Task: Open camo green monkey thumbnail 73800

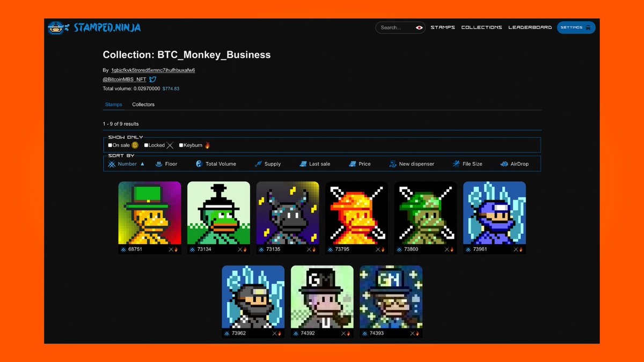Action: click(x=426, y=213)
